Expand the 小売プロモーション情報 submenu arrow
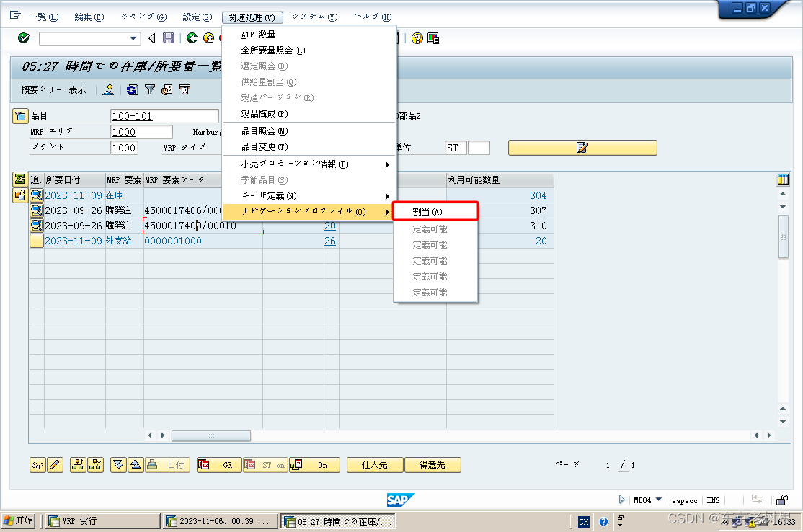This screenshot has width=803, height=532. coord(386,164)
